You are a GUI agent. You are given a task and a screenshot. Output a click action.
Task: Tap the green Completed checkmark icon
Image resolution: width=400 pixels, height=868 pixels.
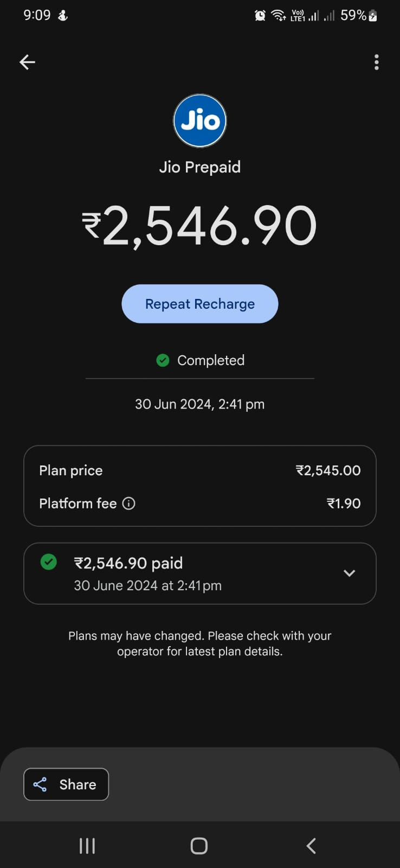[163, 360]
